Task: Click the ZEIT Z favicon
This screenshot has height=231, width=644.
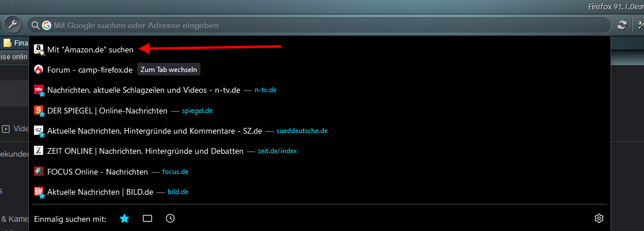Action: point(39,152)
